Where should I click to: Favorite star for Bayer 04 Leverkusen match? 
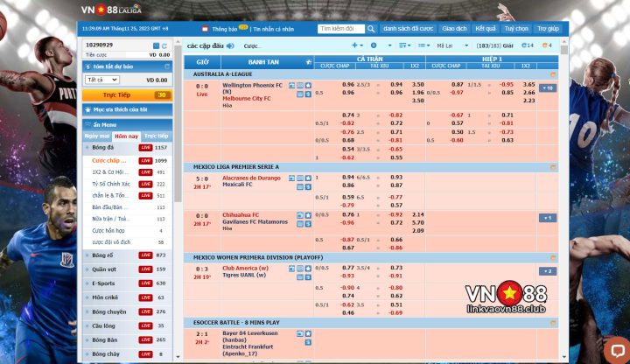[308, 333]
